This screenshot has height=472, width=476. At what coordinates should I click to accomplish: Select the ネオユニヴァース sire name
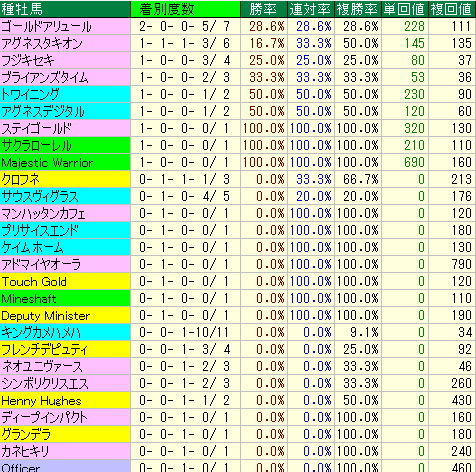(x=42, y=366)
